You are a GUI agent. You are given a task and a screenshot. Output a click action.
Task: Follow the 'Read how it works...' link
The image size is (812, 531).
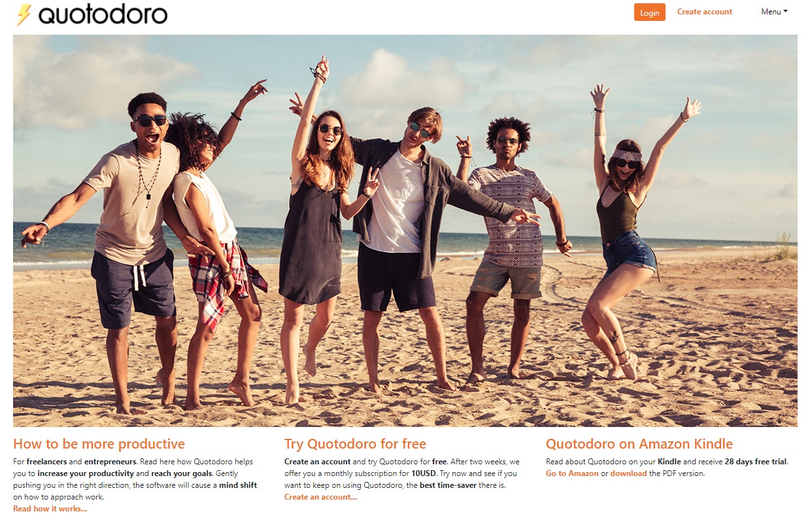(50, 509)
